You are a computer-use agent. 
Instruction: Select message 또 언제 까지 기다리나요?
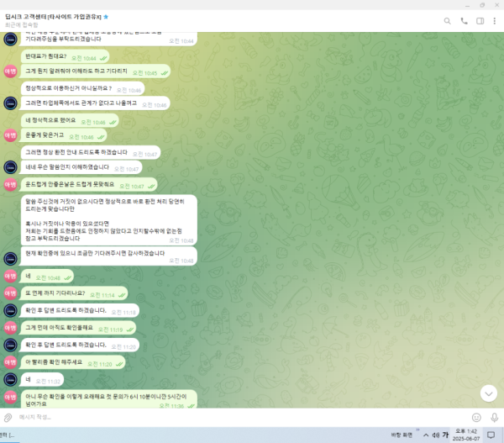pyautogui.click(x=74, y=293)
